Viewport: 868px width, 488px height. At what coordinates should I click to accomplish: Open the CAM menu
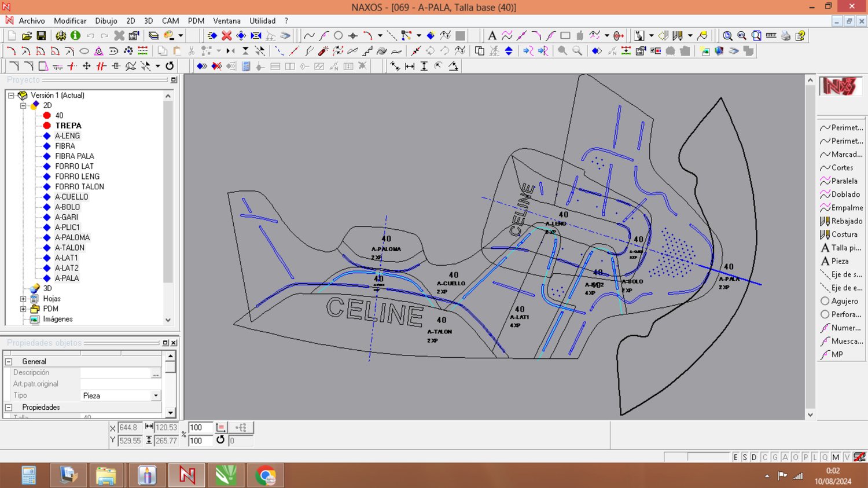(x=171, y=21)
